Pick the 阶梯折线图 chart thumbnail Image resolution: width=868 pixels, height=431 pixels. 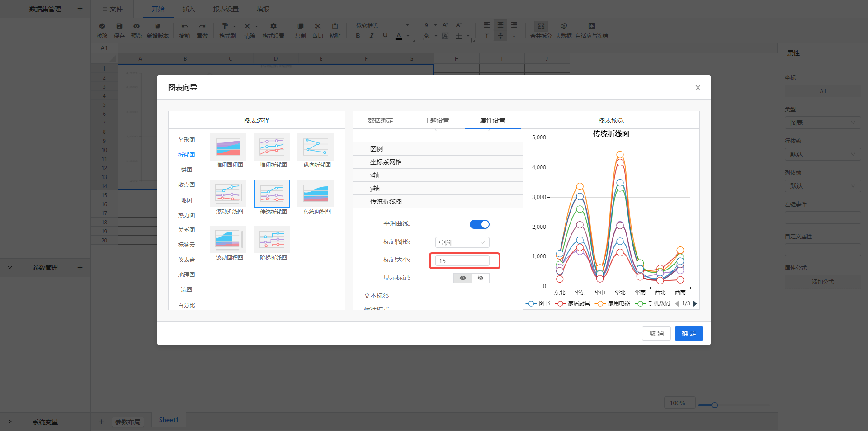coord(272,240)
